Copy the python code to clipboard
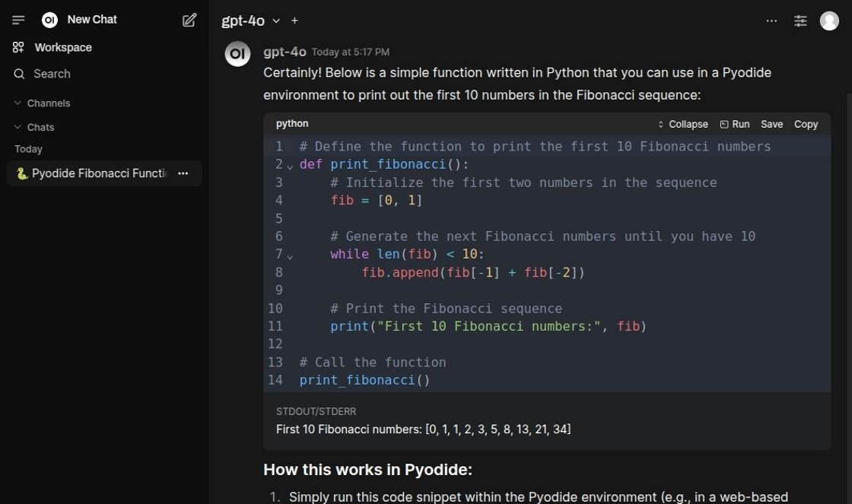Image resolution: width=852 pixels, height=504 pixels. point(806,124)
